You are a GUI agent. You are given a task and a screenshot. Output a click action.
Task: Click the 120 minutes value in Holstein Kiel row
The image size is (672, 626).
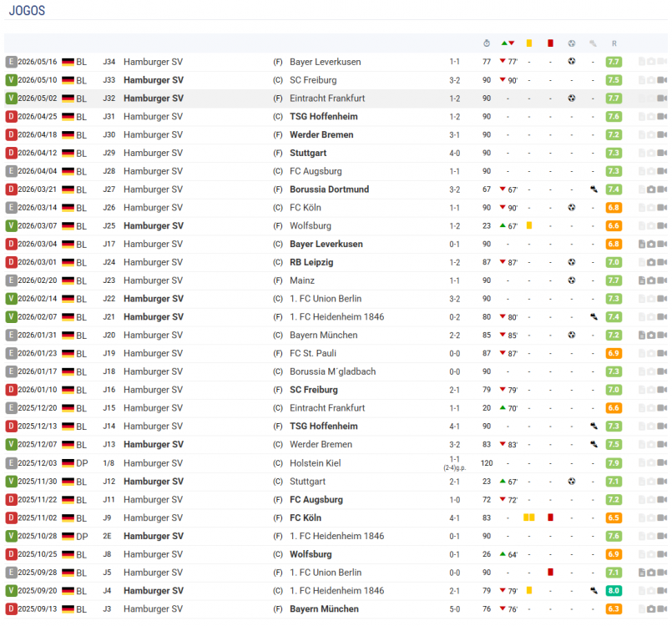[487, 463]
